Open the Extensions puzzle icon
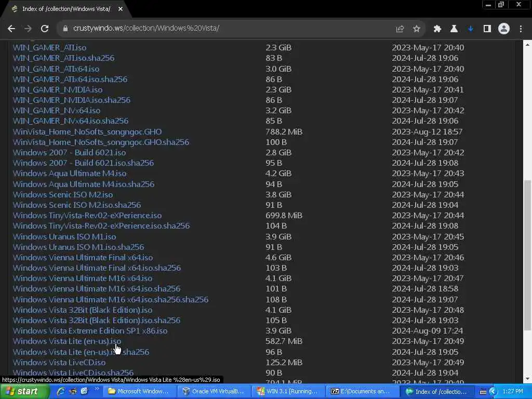Screen dimensions: 532x399 [437, 29]
